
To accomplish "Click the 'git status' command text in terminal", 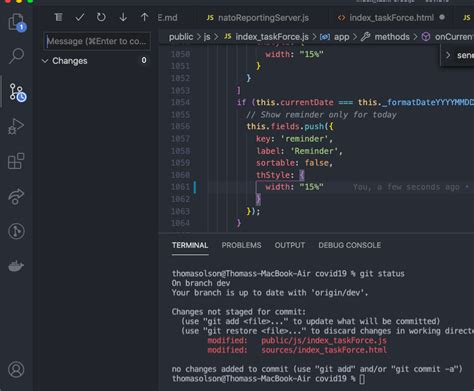I will (x=382, y=274).
